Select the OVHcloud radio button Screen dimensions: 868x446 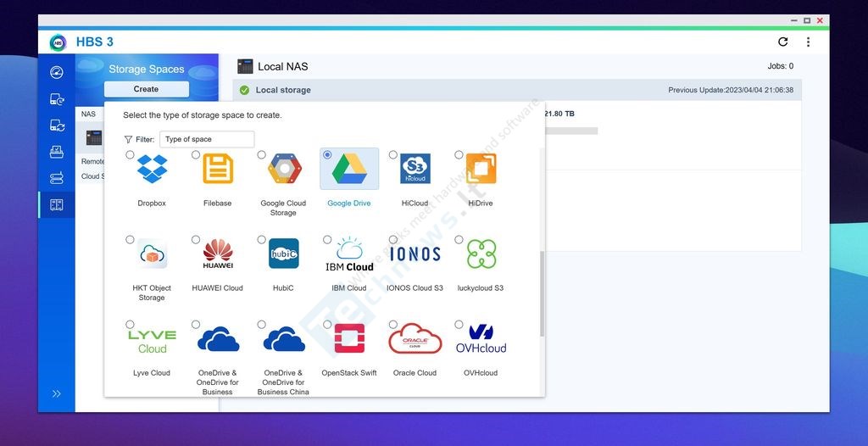(x=459, y=324)
